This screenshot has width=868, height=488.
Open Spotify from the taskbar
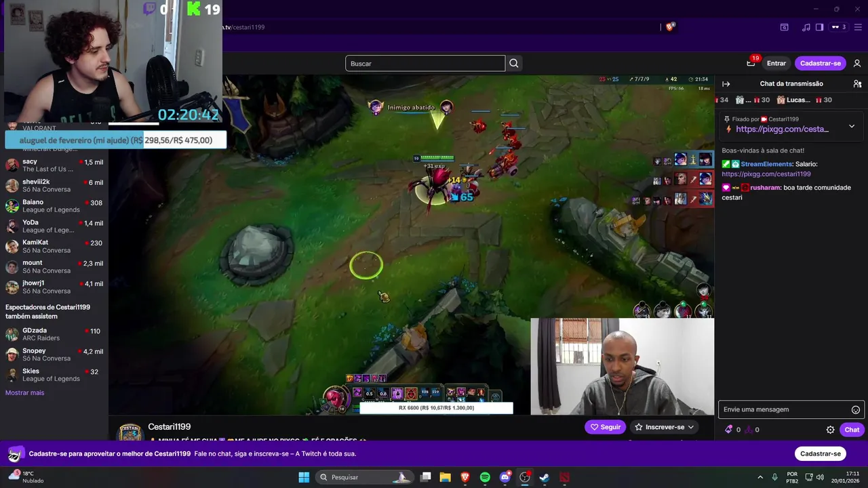click(485, 477)
